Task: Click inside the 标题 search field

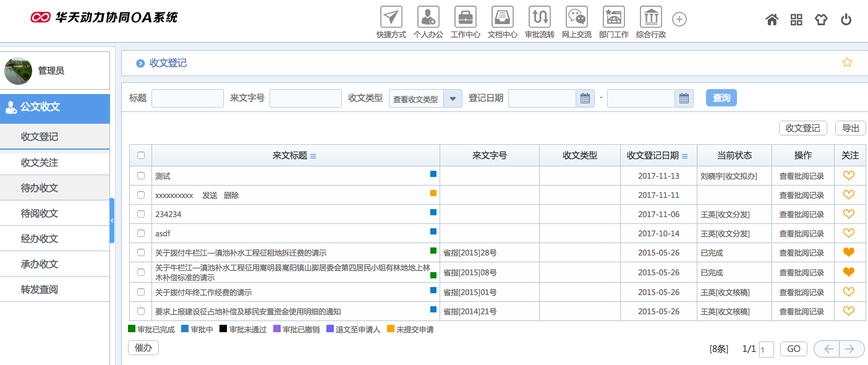Action: (187, 98)
